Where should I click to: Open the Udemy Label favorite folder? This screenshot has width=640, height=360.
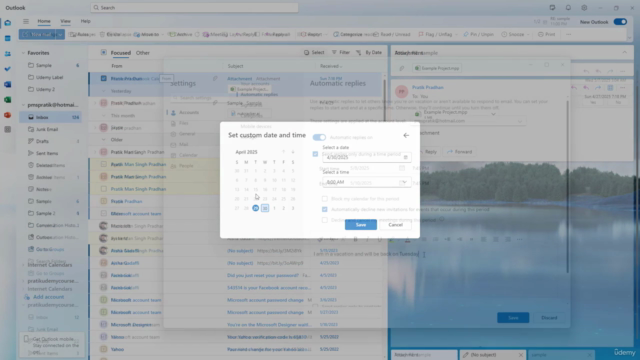[50, 77]
